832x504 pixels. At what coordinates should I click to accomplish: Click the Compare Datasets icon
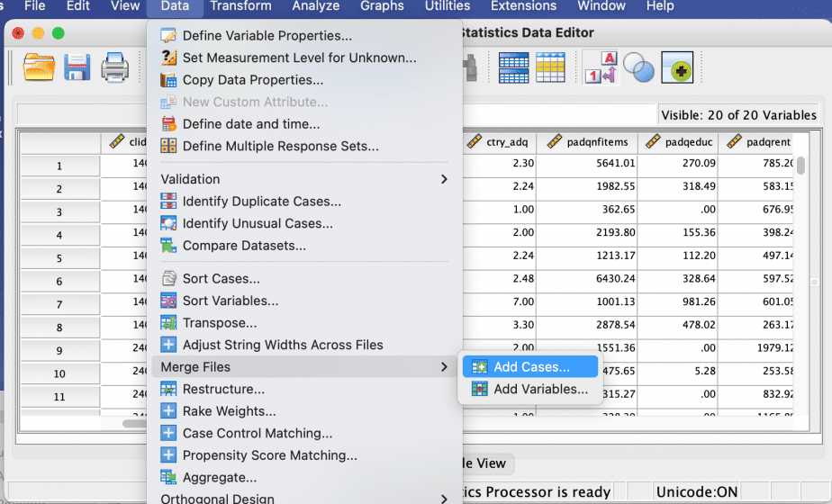[168, 246]
